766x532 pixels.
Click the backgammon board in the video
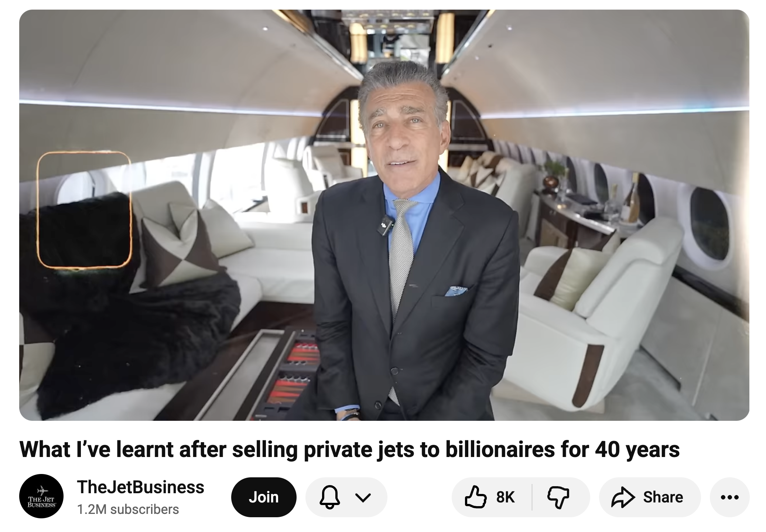click(x=292, y=373)
